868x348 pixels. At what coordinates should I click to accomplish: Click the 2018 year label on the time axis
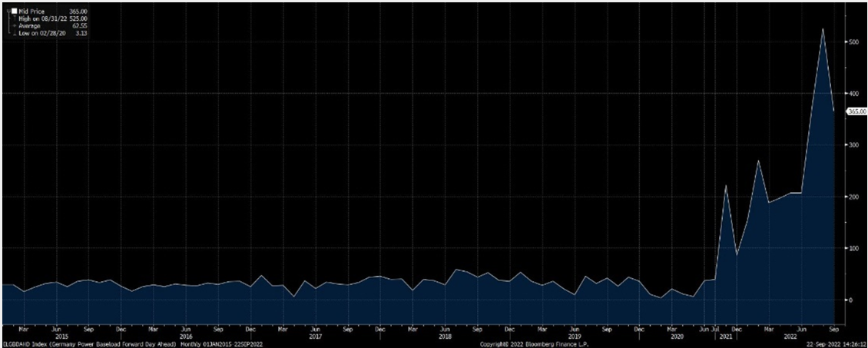pos(445,336)
